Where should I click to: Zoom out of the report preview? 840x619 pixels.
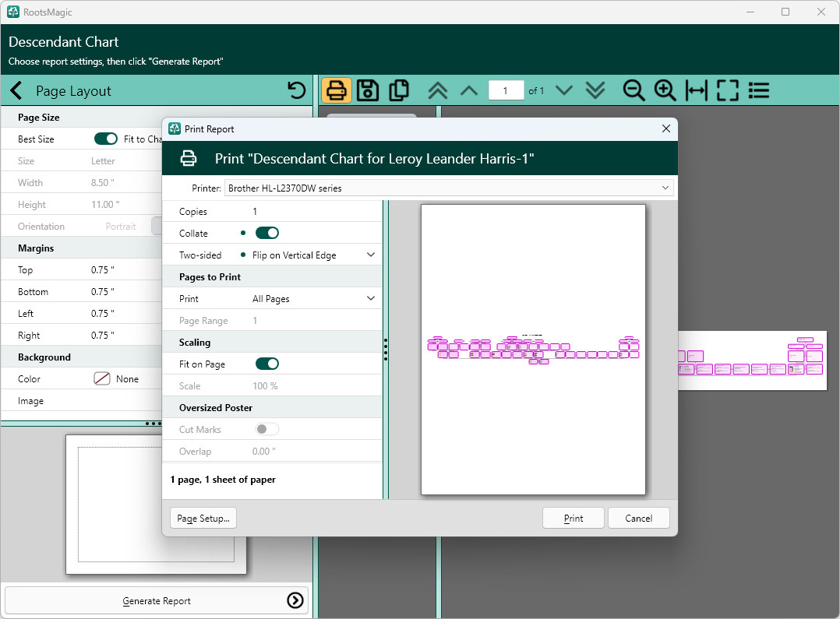(634, 90)
